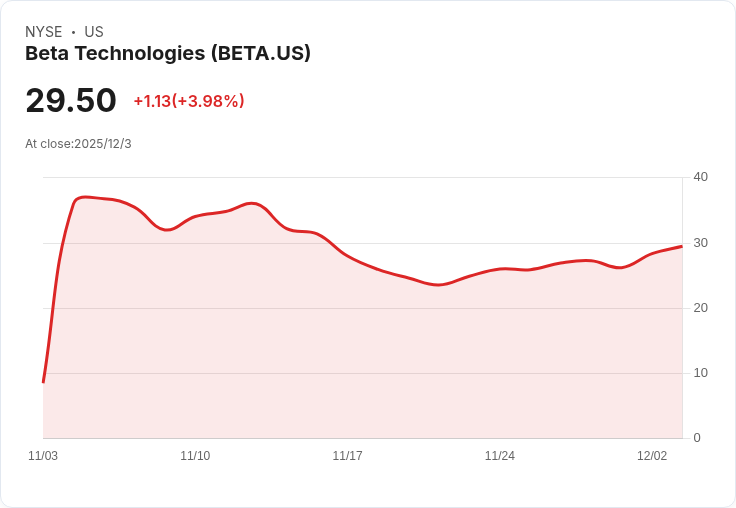Screen dimensions: 736x508
Task: Select the 12/02 date axis label
Action: click(652, 456)
